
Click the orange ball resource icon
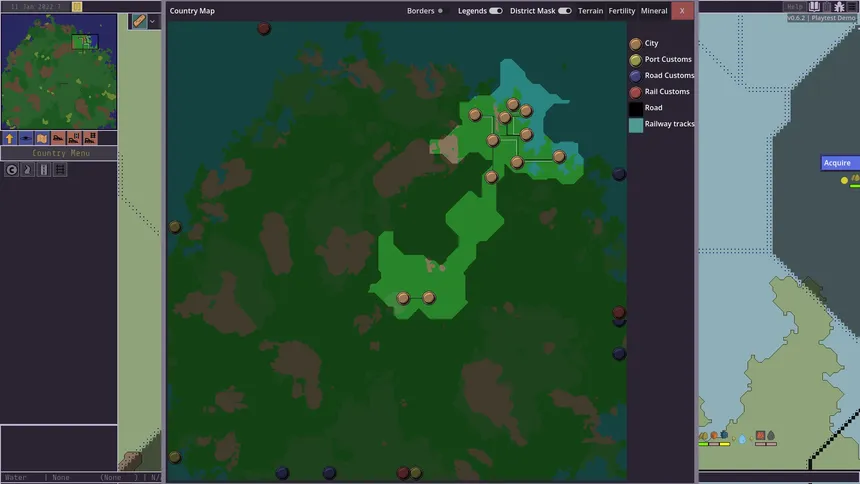tap(714, 436)
